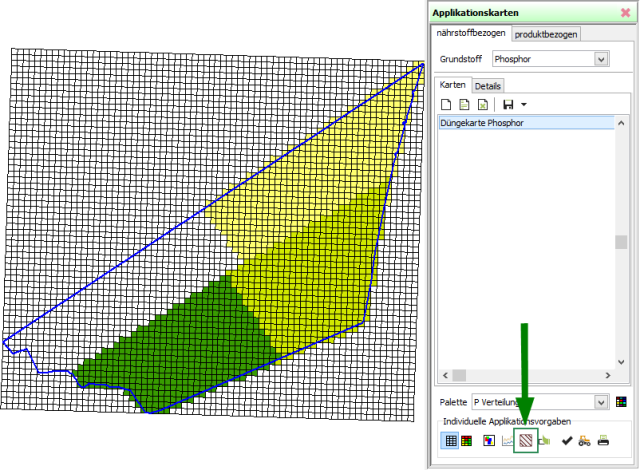Click the new map blank page icon
The image size is (640, 470).
click(447, 104)
